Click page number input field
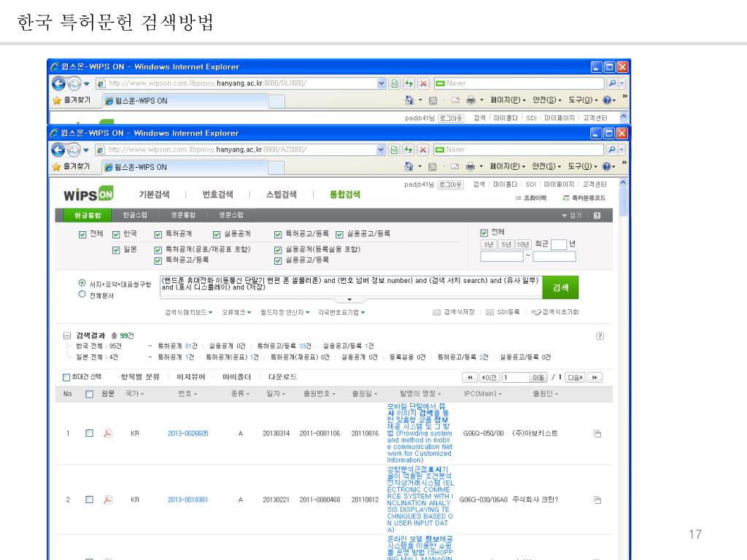Image resolution: width=747 pixels, height=560 pixels. click(516, 378)
